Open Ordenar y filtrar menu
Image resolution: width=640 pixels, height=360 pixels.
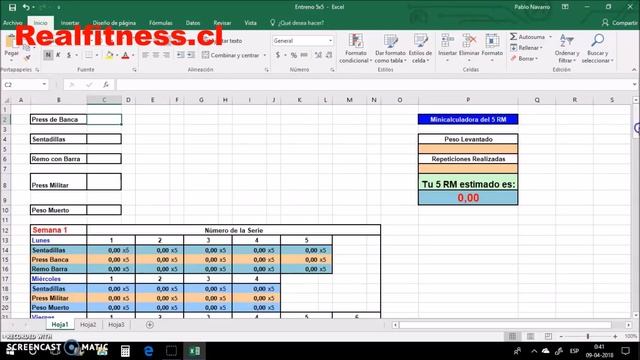567,49
